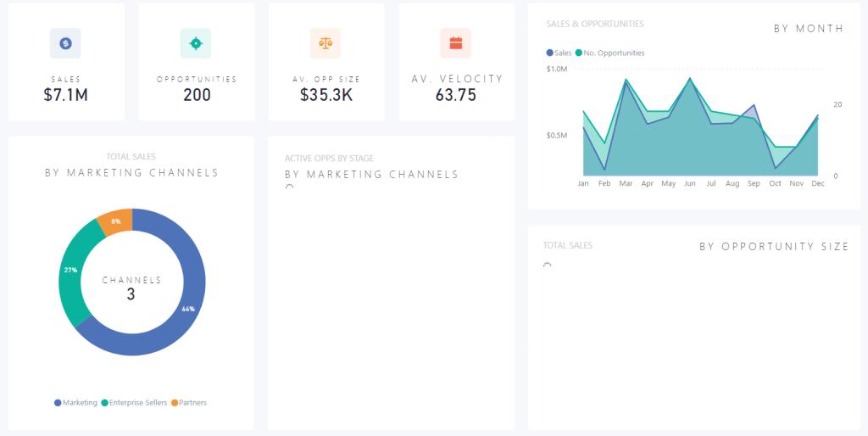Select the green 27% donut segment

tap(72, 271)
